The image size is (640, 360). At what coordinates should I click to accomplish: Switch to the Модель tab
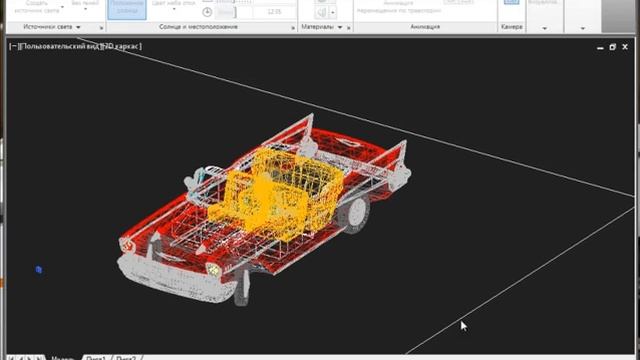coord(62,358)
